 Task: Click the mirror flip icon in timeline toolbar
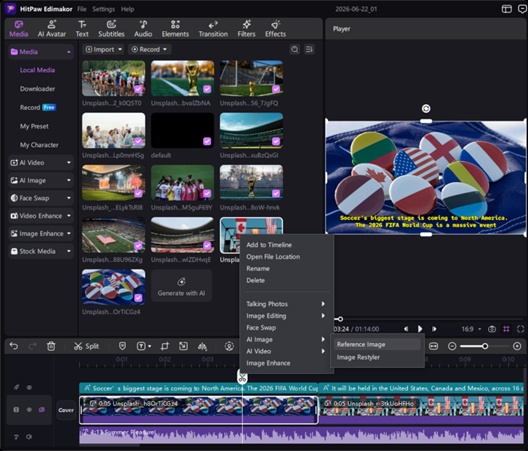point(202,346)
